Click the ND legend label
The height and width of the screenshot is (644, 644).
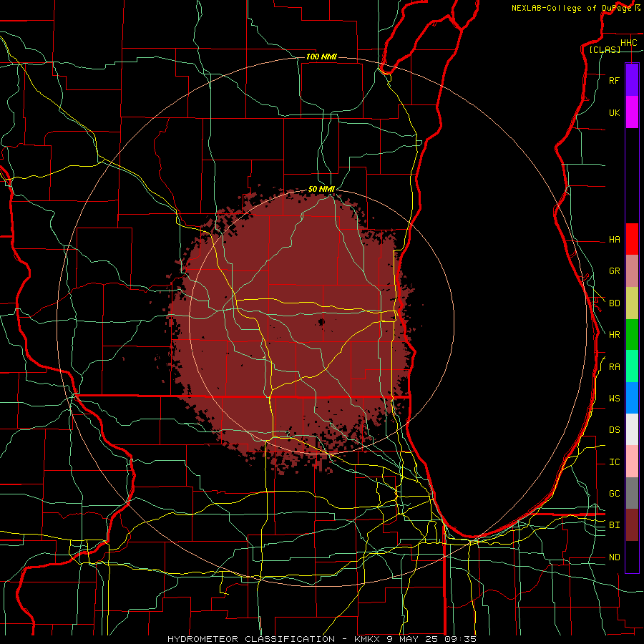614,557
